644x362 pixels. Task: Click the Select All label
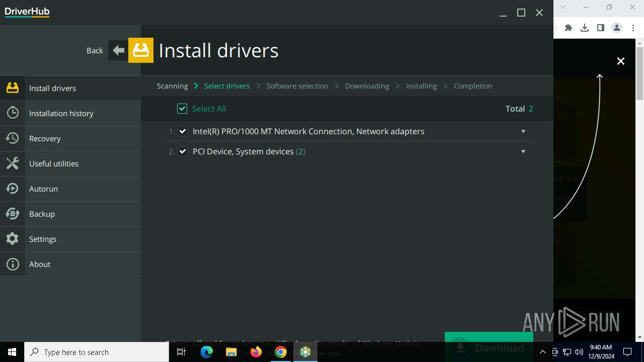point(209,109)
